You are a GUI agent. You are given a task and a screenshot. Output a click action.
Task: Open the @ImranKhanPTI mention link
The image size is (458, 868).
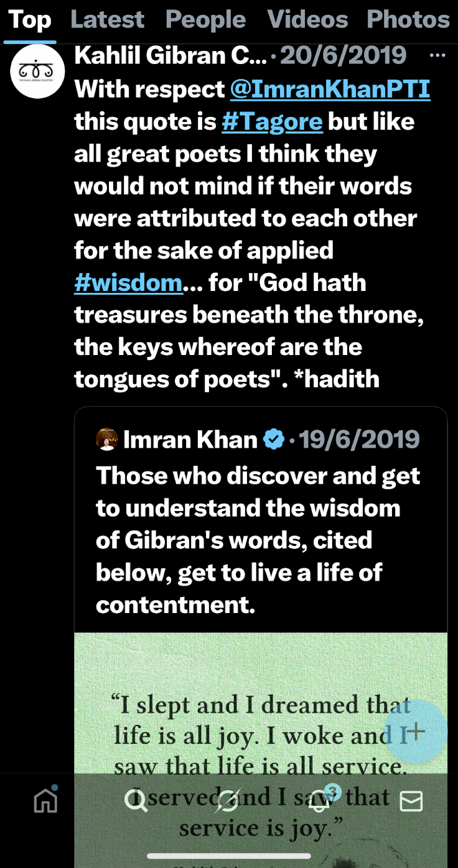pyautogui.click(x=330, y=90)
